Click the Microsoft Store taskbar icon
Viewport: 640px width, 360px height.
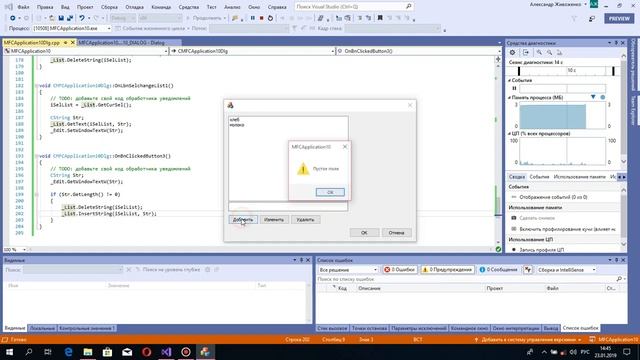[107, 352]
